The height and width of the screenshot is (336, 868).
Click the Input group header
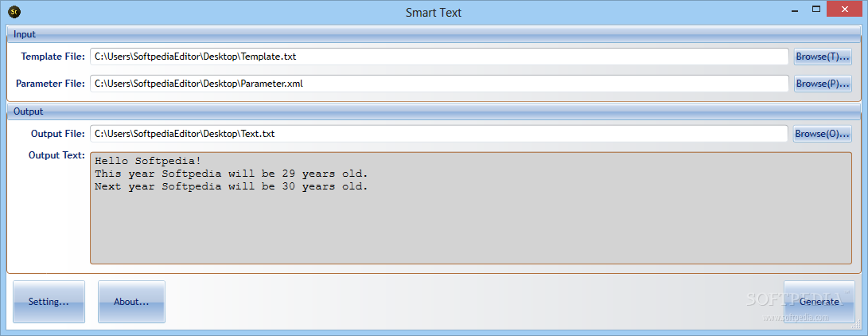[x=434, y=34]
